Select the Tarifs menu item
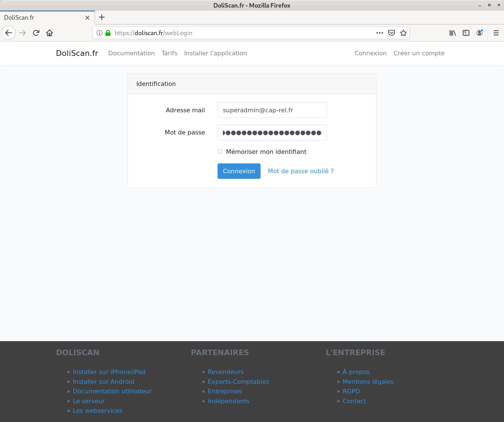The width and height of the screenshot is (504, 422). coord(169,53)
